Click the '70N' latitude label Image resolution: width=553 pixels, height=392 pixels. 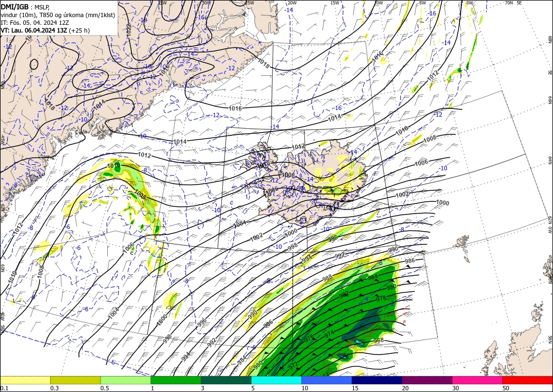[509, 3]
